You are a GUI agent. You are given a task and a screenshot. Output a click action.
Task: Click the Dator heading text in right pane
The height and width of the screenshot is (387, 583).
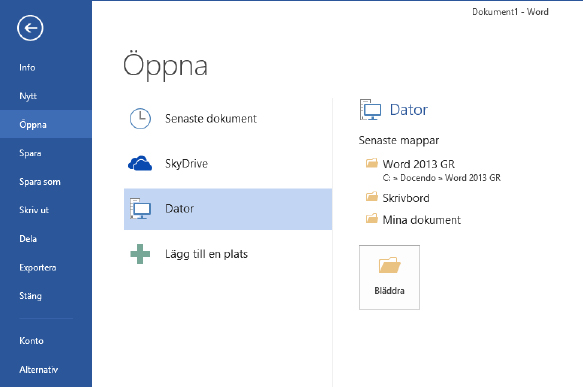pyautogui.click(x=409, y=110)
